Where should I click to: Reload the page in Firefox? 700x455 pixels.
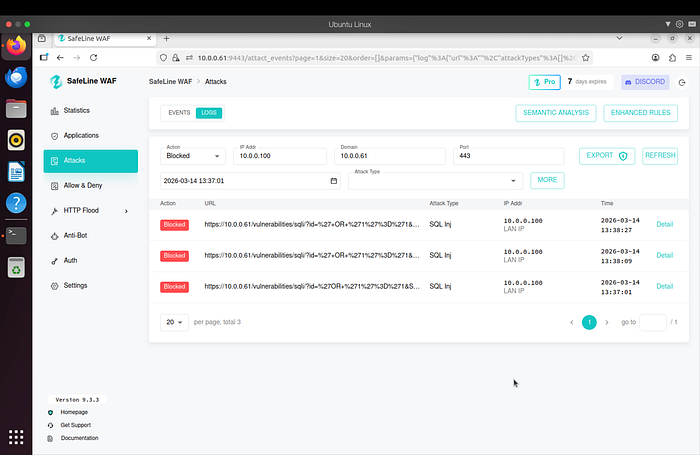93,58
